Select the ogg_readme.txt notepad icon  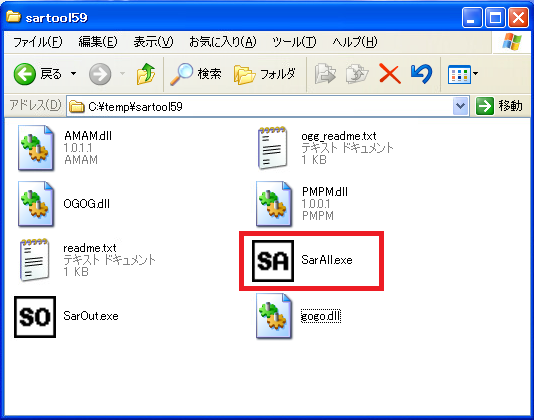[272, 148]
